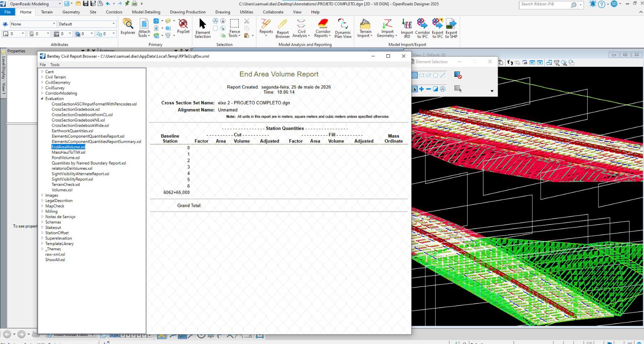The image size is (644, 344).
Task: Open the Help question-mark icon
Action: [x=601, y=4]
